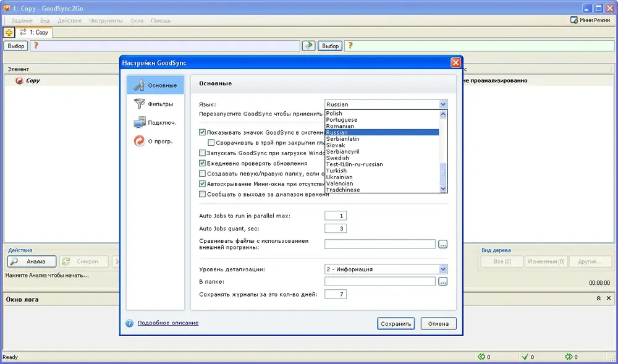Screen dimensions: 618x364
Task: Open the Инструменты menu
Action: tap(106, 20)
